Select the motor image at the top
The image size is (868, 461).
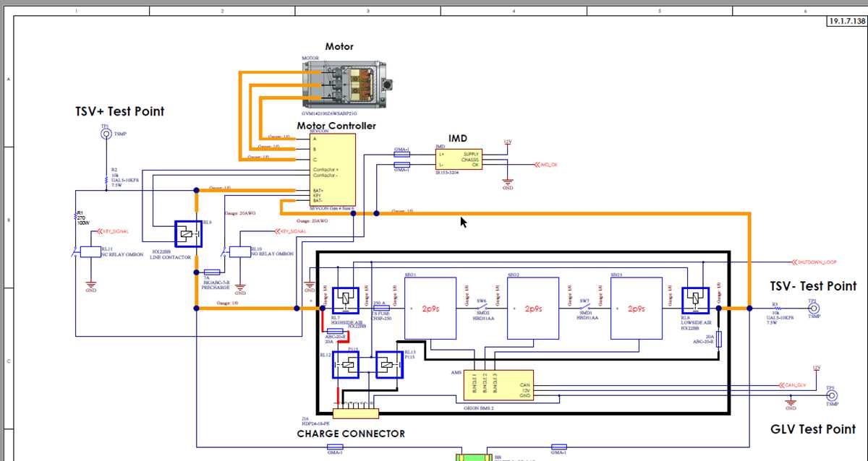(347, 84)
